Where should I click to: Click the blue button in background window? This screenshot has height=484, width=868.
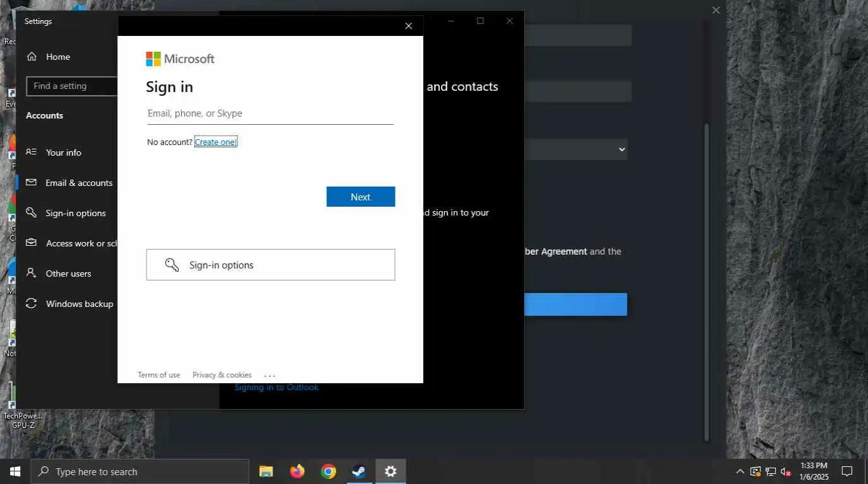coord(575,304)
